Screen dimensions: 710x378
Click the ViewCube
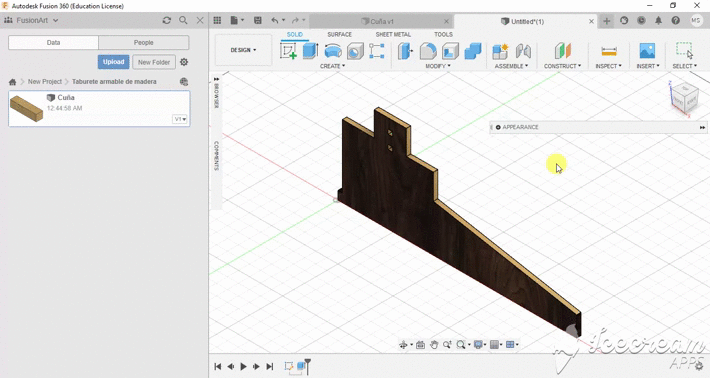(x=684, y=97)
